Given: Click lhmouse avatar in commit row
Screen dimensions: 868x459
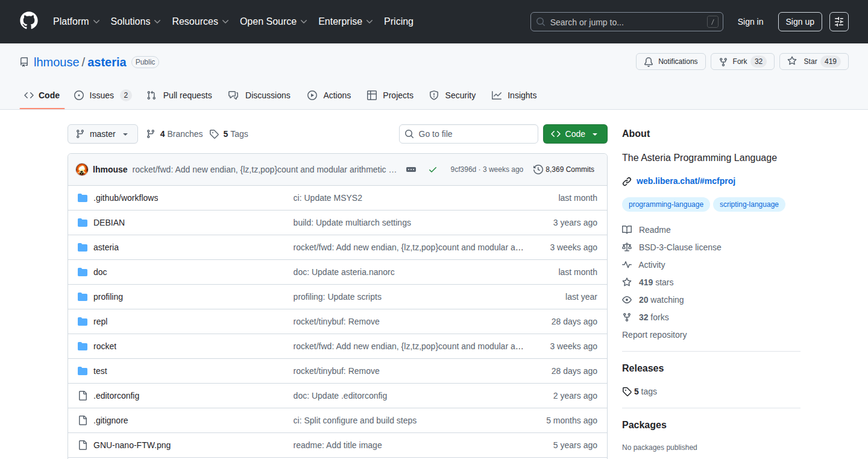Looking at the screenshot, I should (82, 169).
